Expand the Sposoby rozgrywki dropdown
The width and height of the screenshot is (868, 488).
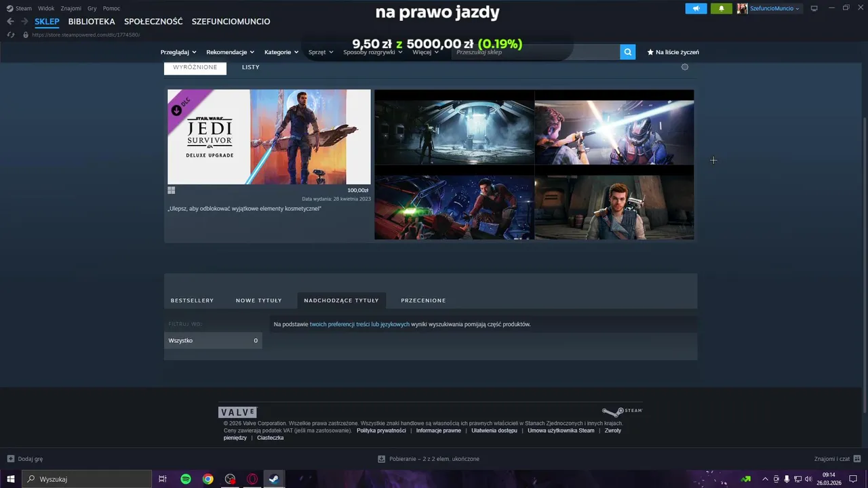373,52
